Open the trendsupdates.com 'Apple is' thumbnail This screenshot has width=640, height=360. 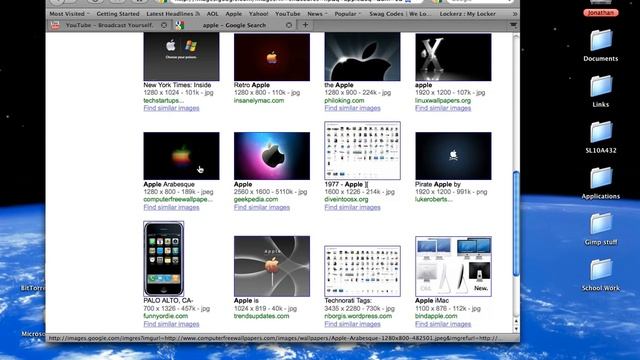click(x=272, y=266)
